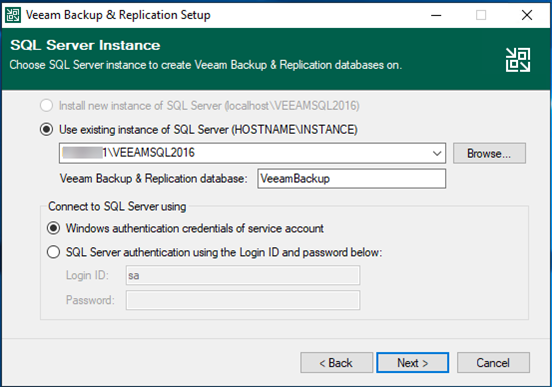
Task: Click the Login ID field
Action: pos(243,275)
